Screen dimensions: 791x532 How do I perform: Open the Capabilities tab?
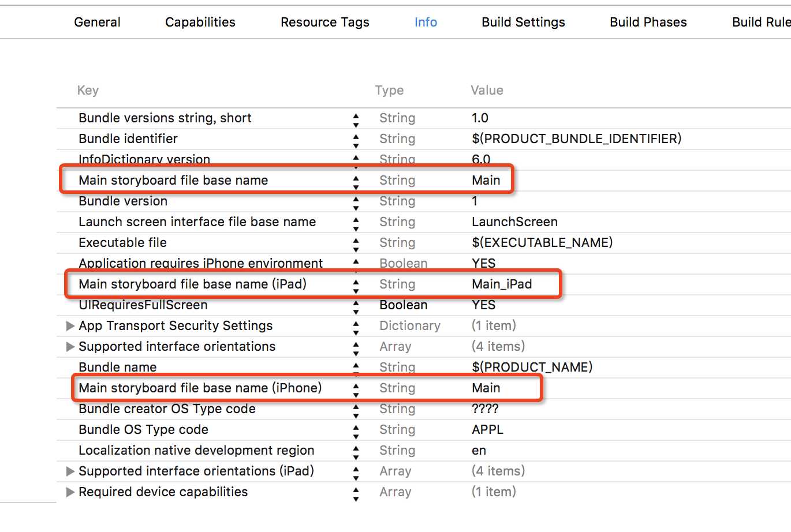(x=200, y=23)
